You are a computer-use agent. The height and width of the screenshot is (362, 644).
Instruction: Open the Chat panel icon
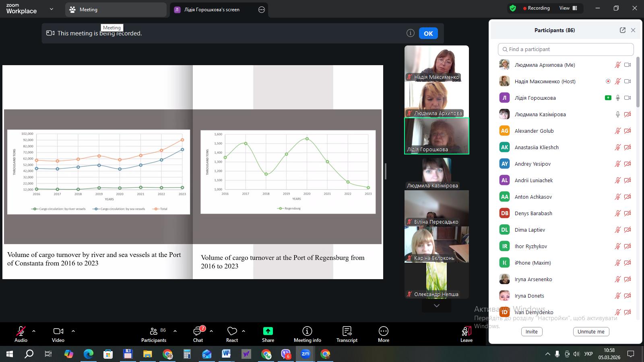[198, 331]
